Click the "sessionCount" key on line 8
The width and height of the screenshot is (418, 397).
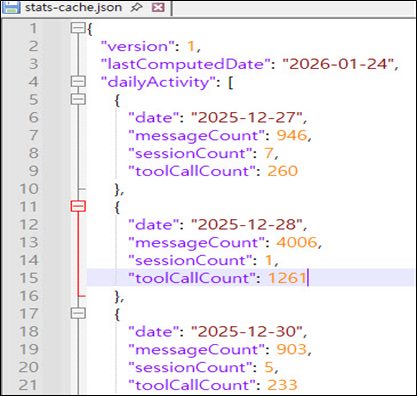[191, 153]
